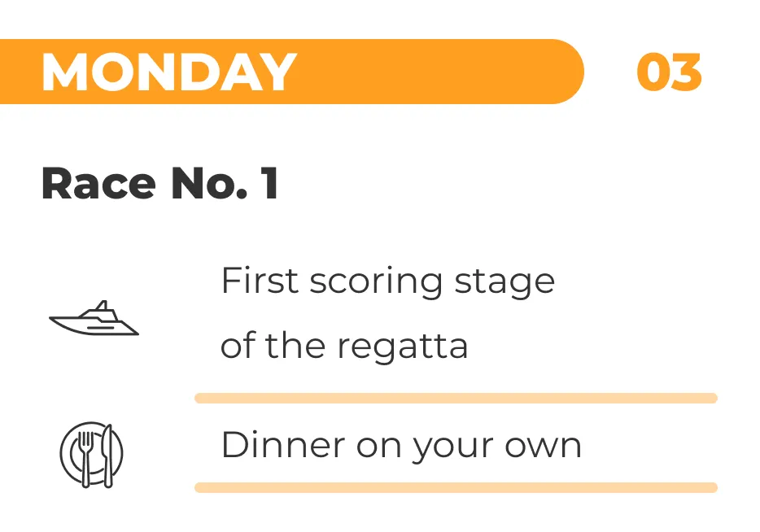Click the word 'First' in the description
This screenshot has width=760, height=532.
(x=251, y=281)
